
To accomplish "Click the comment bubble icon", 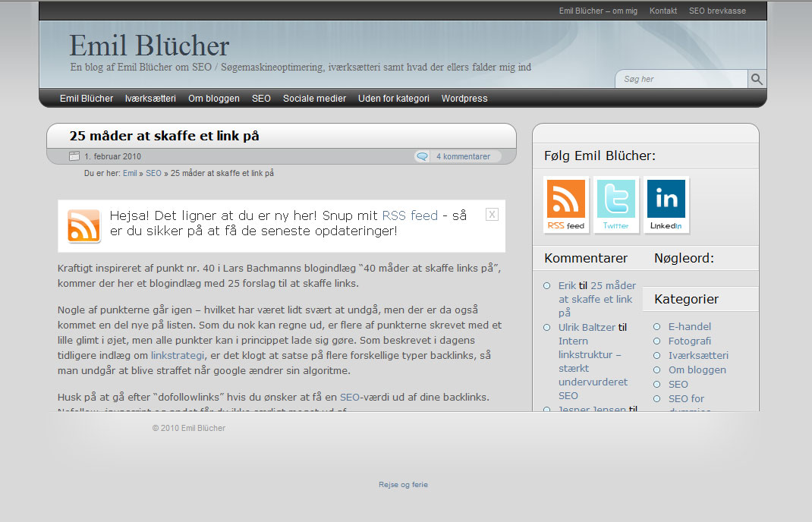I will click(422, 156).
